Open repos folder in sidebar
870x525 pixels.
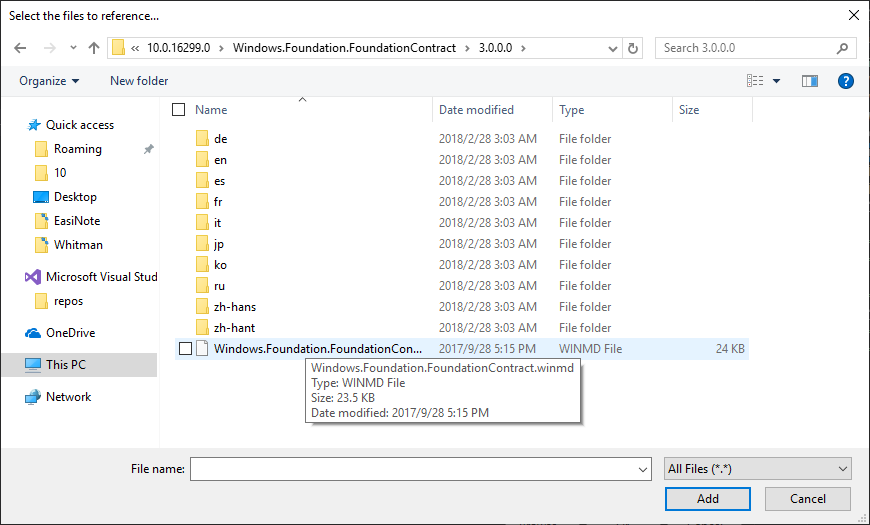68,301
